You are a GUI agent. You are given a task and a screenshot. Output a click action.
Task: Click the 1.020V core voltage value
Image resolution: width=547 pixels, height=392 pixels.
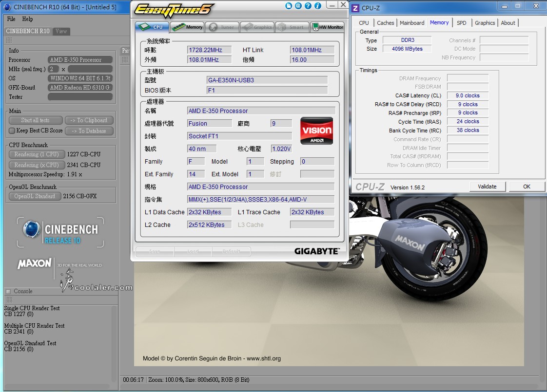(281, 149)
